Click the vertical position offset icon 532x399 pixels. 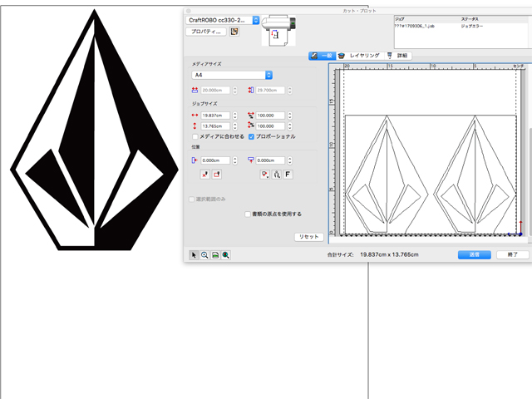click(251, 160)
